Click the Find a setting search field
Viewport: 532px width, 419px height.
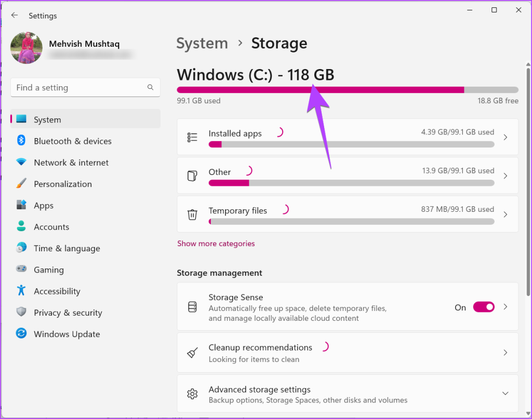[78, 88]
